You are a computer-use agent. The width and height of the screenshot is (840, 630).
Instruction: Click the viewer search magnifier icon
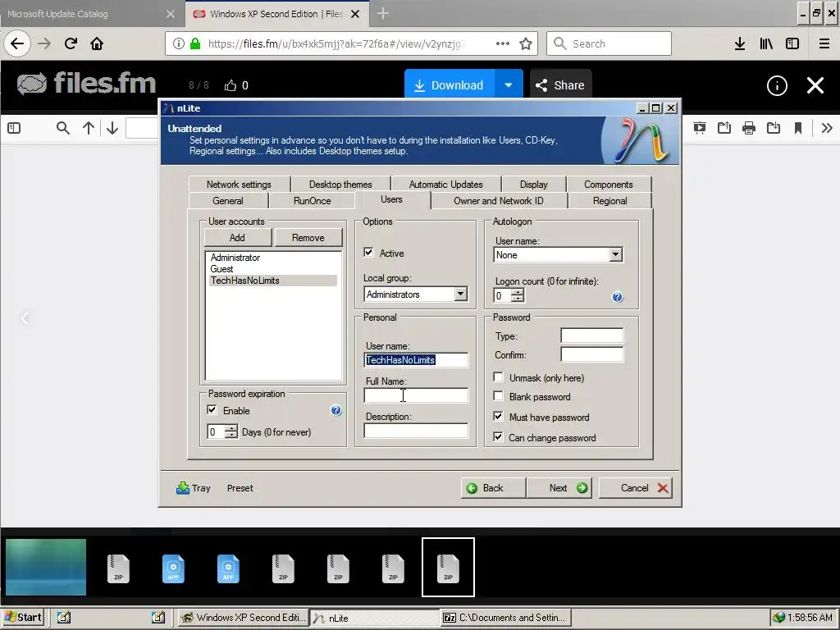point(62,128)
